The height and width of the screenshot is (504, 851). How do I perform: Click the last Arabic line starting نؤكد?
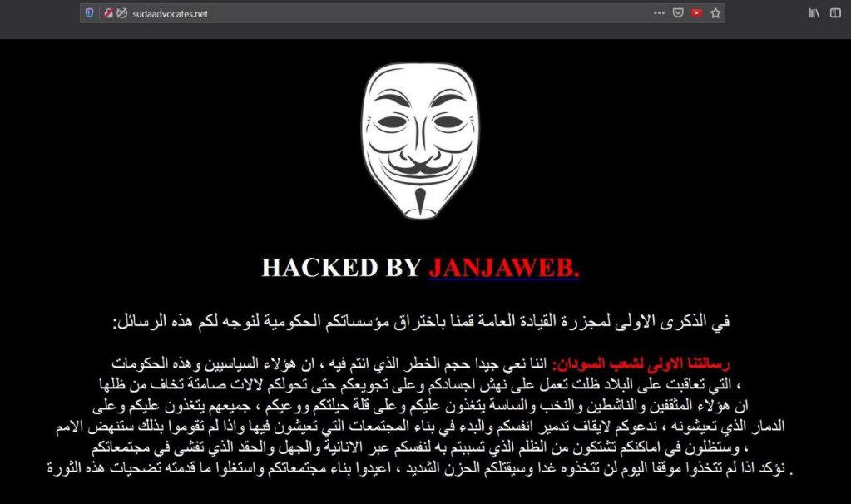[x=420, y=467]
